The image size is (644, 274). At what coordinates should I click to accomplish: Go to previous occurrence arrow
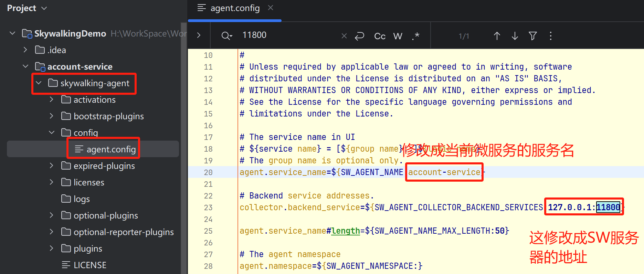click(x=497, y=36)
